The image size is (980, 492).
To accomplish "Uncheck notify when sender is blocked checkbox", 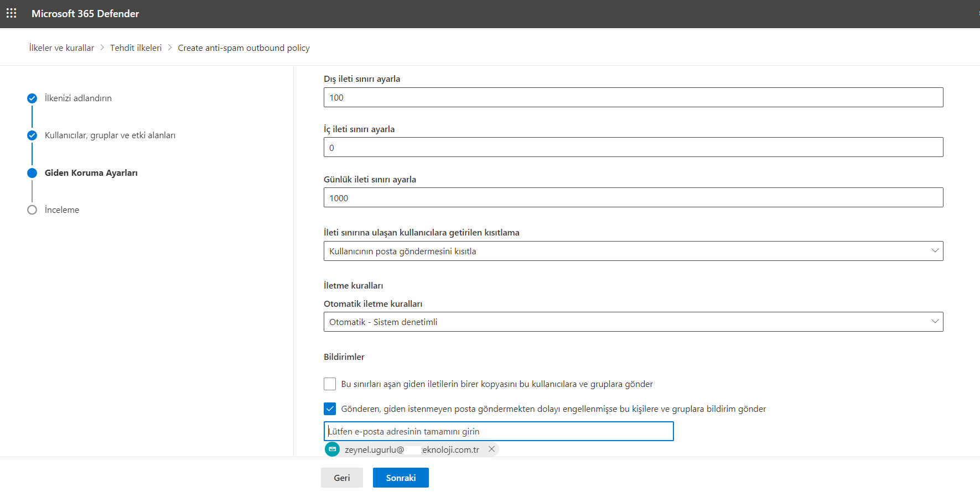I will [x=330, y=409].
